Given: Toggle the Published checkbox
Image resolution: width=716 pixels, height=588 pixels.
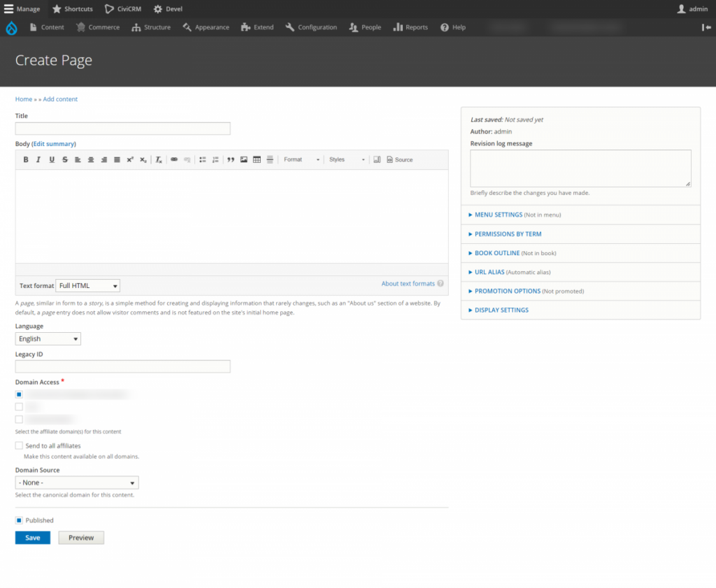Looking at the screenshot, I should point(20,520).
